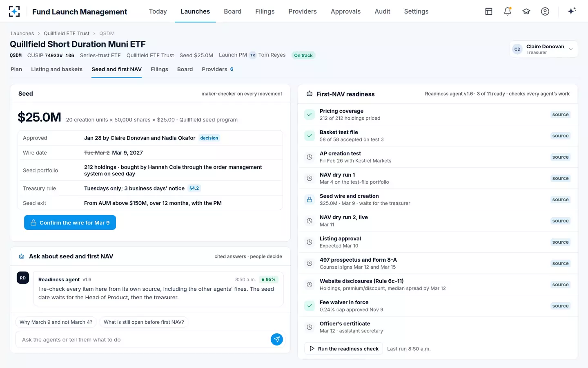Image resolution: width=588 pixels, height=368 pixels.
Task: Open Settings in top navigation
Action: click(x=416, y=11)
